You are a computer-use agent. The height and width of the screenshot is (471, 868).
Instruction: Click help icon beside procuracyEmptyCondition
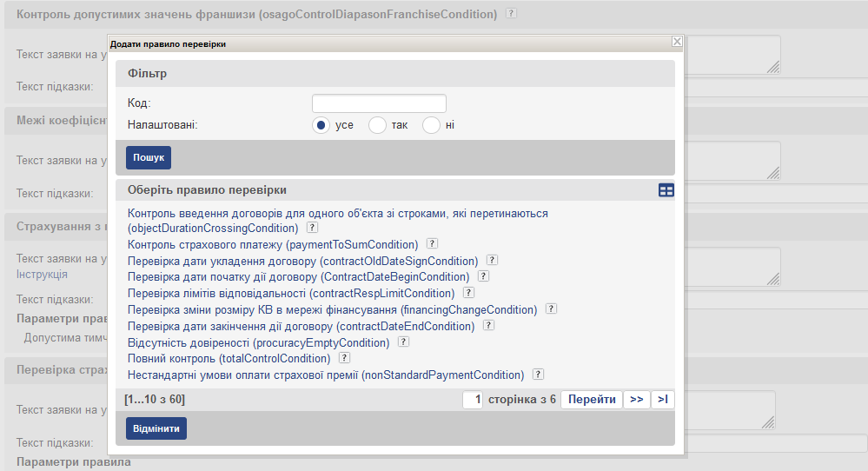(403, 342)
